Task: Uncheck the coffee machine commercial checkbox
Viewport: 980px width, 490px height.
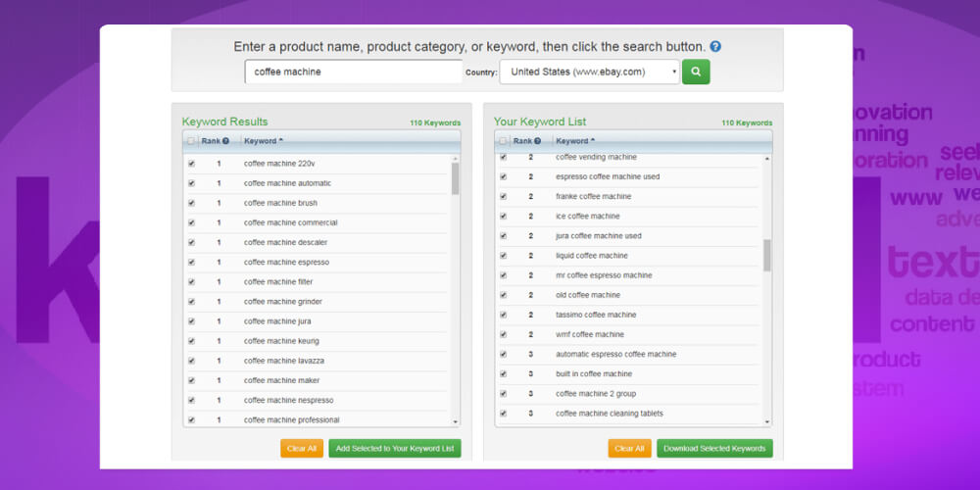Action: (191, 222)
